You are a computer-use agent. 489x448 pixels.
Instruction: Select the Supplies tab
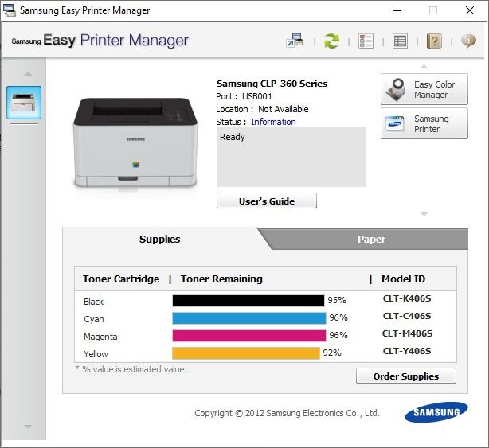tap(159, 239)
